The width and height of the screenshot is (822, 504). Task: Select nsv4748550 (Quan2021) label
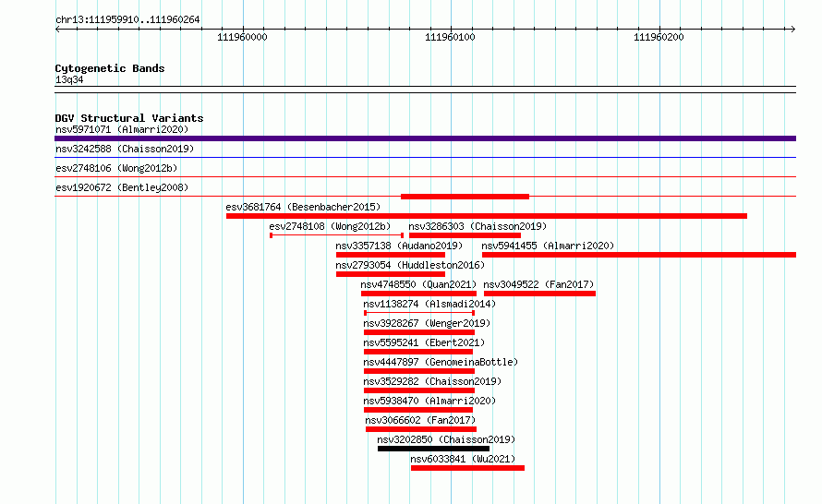(x=418, y=284)
